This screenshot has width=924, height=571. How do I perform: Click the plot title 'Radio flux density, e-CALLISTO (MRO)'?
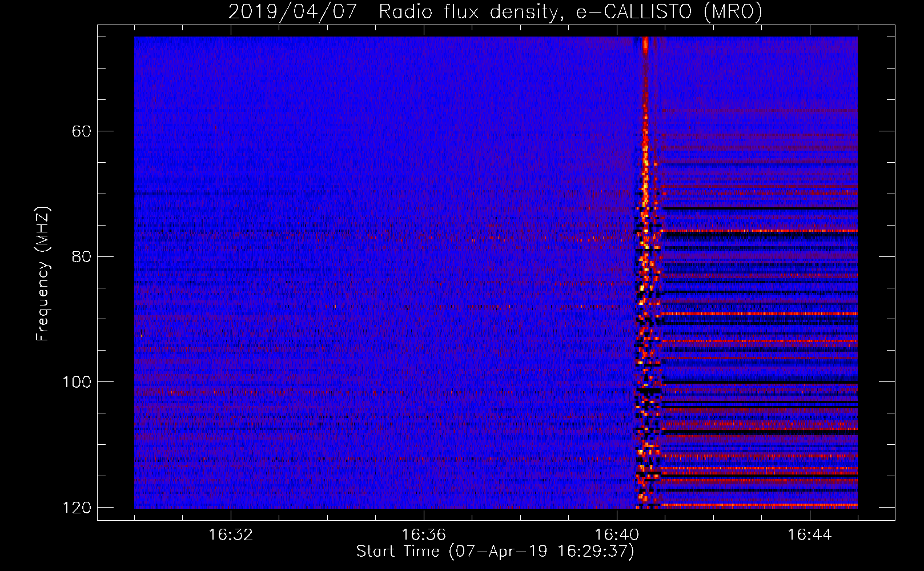click(571, 12)
